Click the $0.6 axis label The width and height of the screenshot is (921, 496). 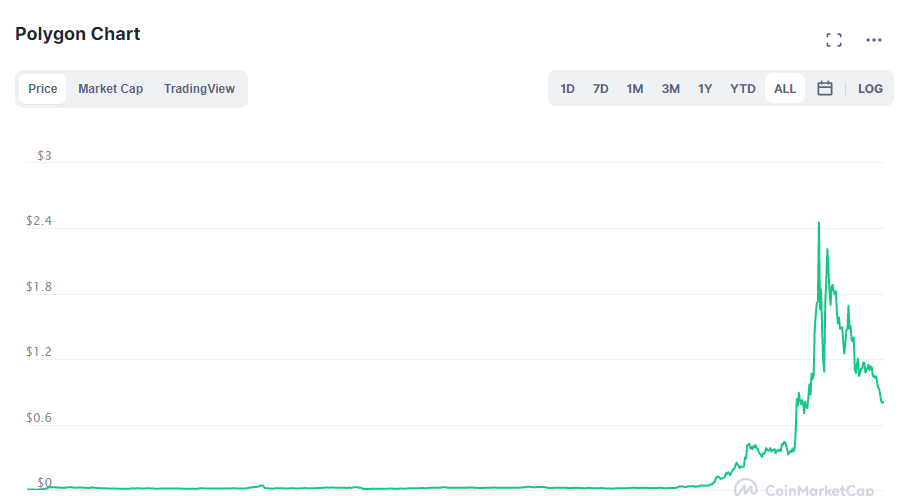39,418
